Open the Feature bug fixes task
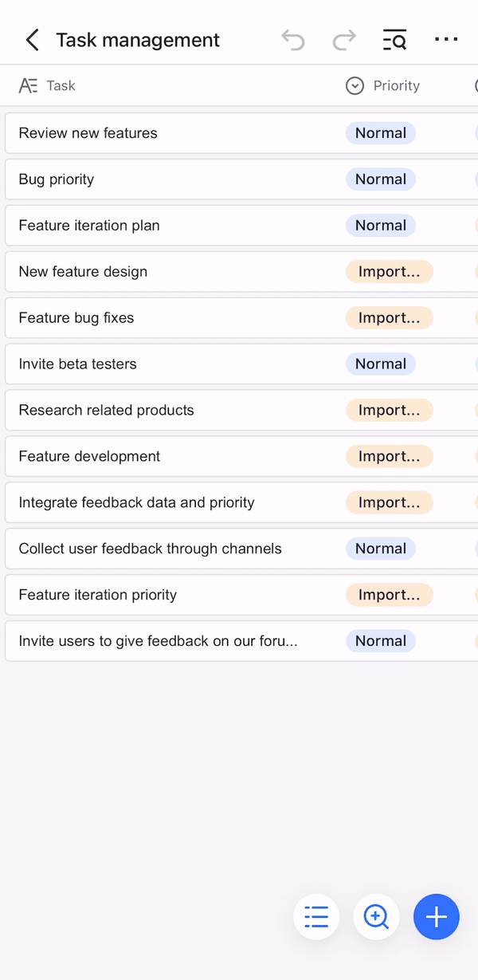The width and height of the screenshot is (478, 980). pos(76,318)
